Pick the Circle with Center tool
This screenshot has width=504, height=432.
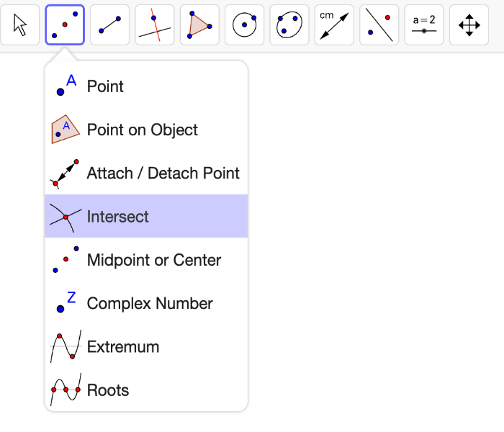(245, 24)
